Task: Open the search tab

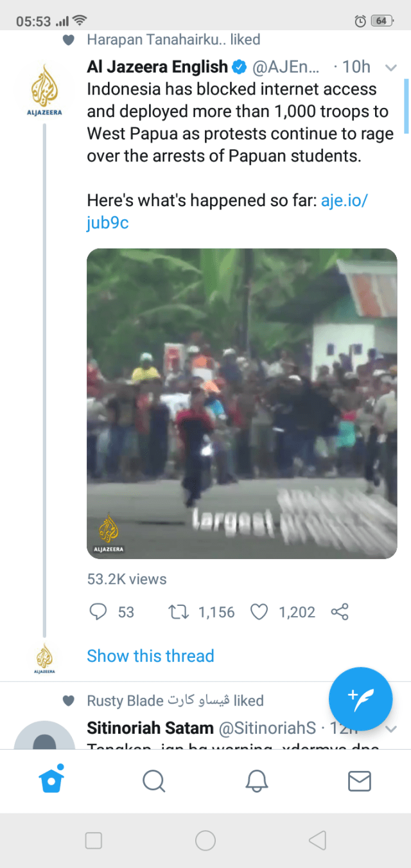Action: 154,781
